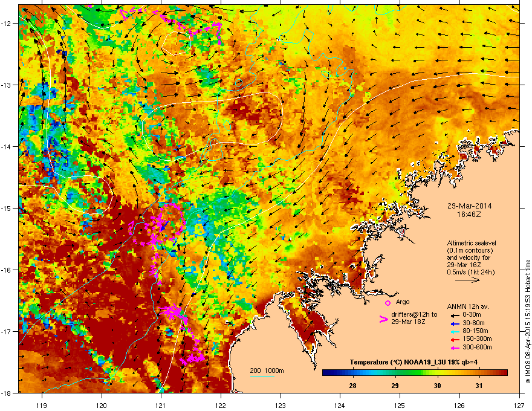Click longitude axis label 125
532x411 pixels.
point(400,405)
